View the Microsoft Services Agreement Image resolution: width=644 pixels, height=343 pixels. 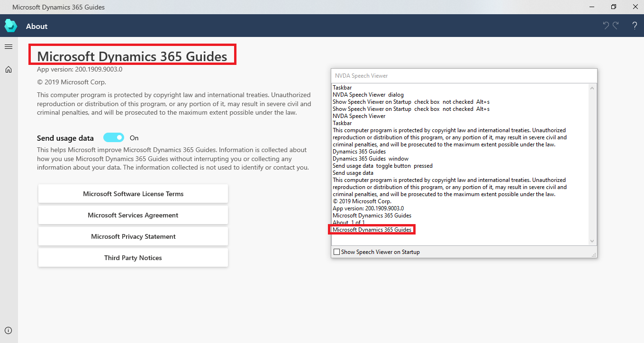point(133,215)
